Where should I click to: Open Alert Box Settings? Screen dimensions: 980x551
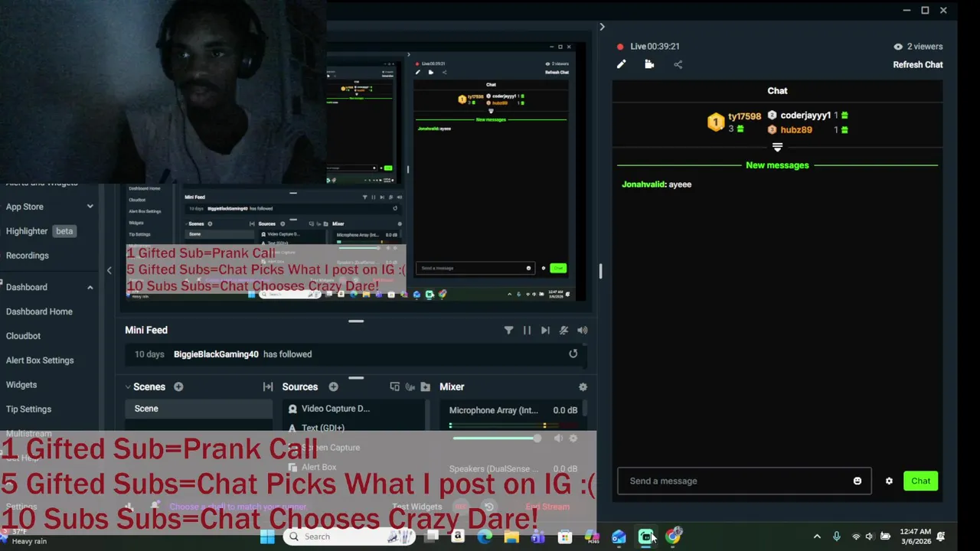[40, 360]
